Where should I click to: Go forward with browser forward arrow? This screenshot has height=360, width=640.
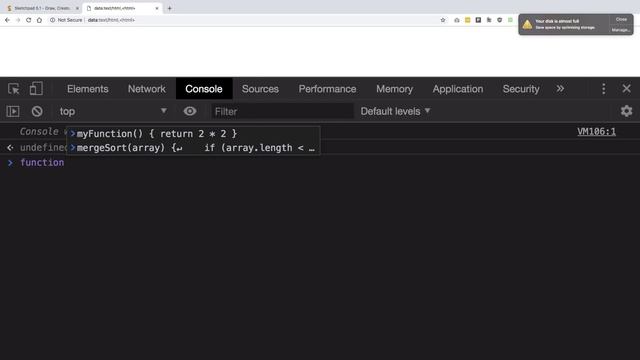point(18,20)
